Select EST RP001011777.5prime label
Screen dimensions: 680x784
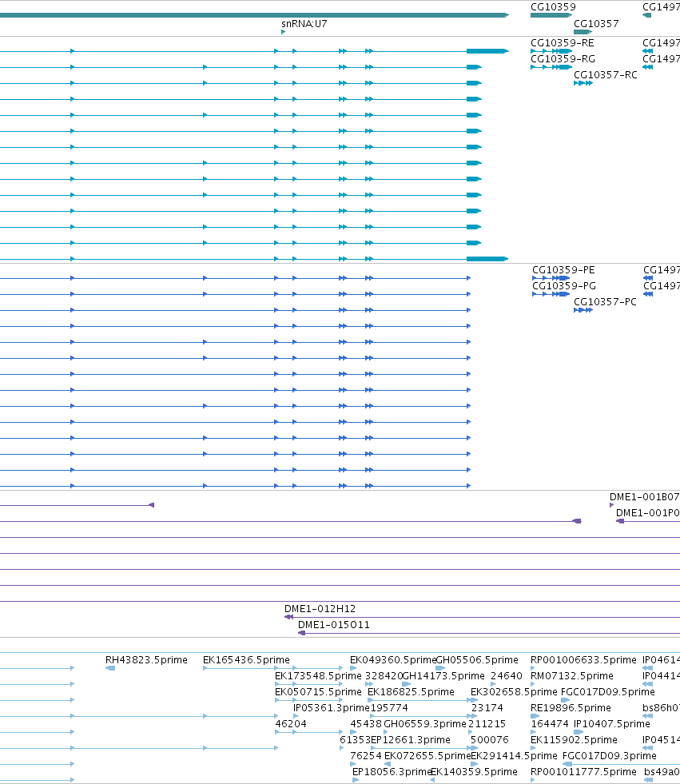[583, 772]
